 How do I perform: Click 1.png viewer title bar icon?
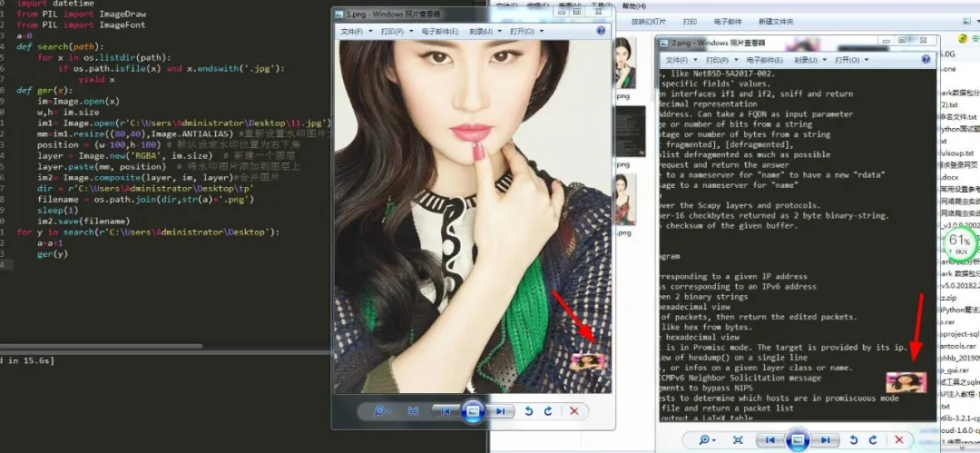(x=338, y=13)
